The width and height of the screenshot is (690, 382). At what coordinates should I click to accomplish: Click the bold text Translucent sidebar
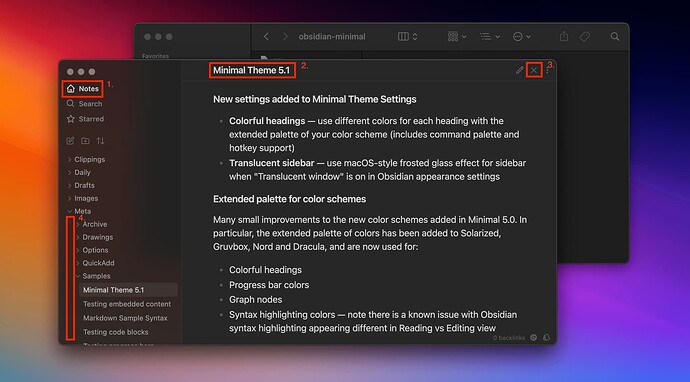pos(272,163)
